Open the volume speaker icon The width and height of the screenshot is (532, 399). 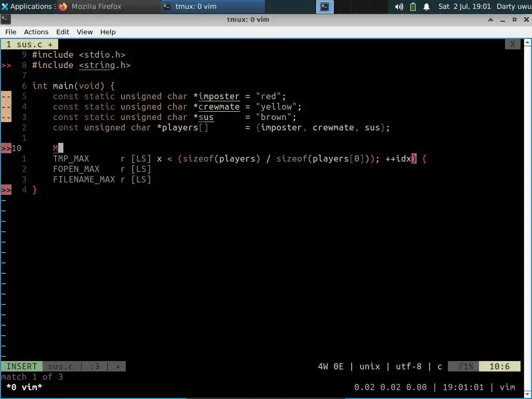[399, 6]
